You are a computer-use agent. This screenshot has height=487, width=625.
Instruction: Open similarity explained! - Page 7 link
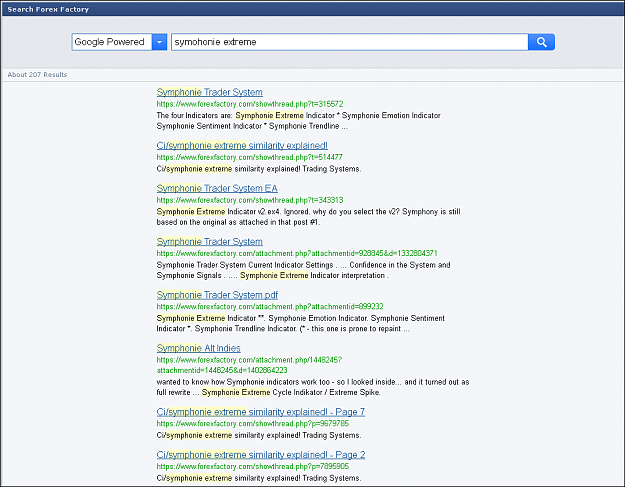click(x=260, y=412)
